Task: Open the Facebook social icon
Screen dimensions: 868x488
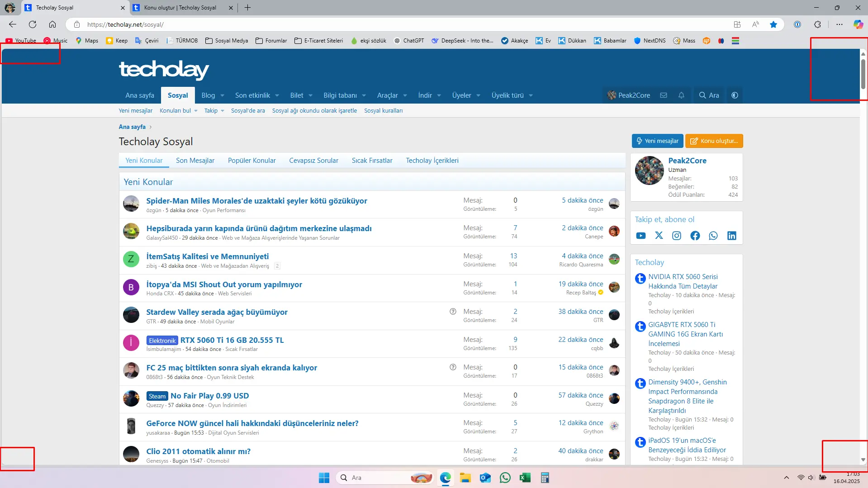Action: (x=695, y=236)
